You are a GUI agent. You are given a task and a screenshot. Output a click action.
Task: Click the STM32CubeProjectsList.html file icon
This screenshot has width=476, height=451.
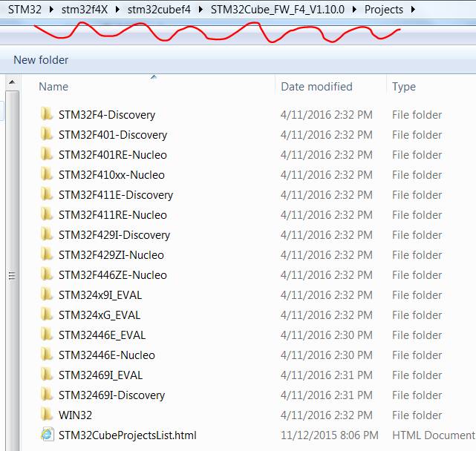pyautogui.click(x=48, y=435)
